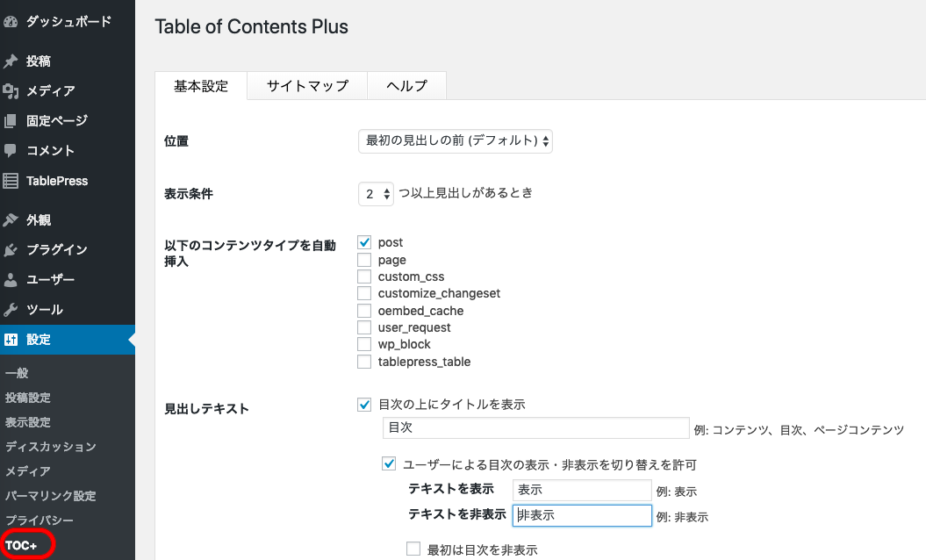Click the TablePress table icon
Viewport: 926px width, 560px height.
(11, 181)
